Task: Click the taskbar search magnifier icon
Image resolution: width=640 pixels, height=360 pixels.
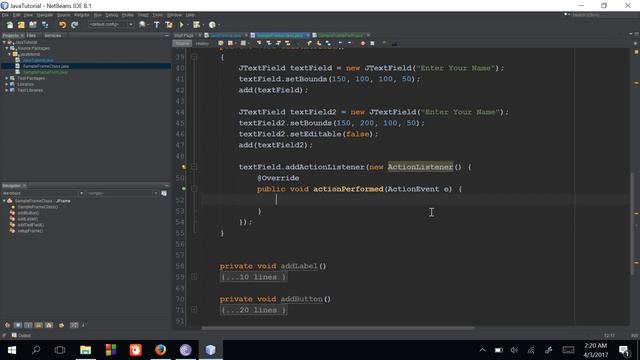Action: [36, 350]
